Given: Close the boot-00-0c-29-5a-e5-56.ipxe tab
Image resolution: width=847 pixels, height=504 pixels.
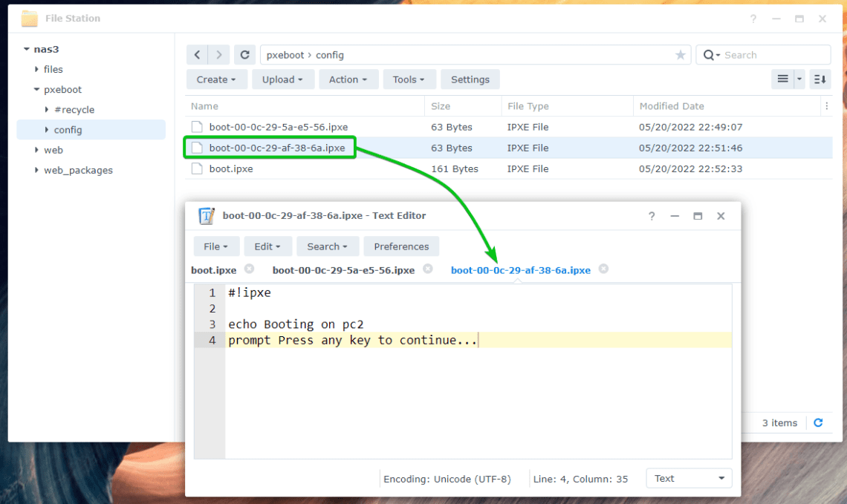Looking at the screenshot, I should point(428,269).
